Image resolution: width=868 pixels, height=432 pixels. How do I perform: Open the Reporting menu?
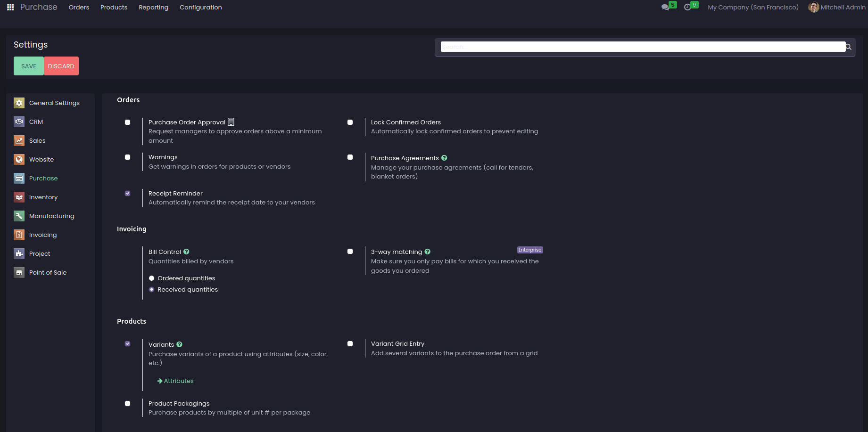pyautogui.click(x=153, y=7)
